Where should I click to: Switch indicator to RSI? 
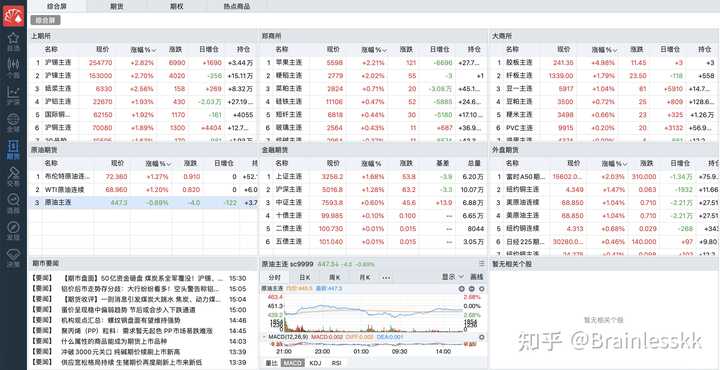(x=337, y=363)
